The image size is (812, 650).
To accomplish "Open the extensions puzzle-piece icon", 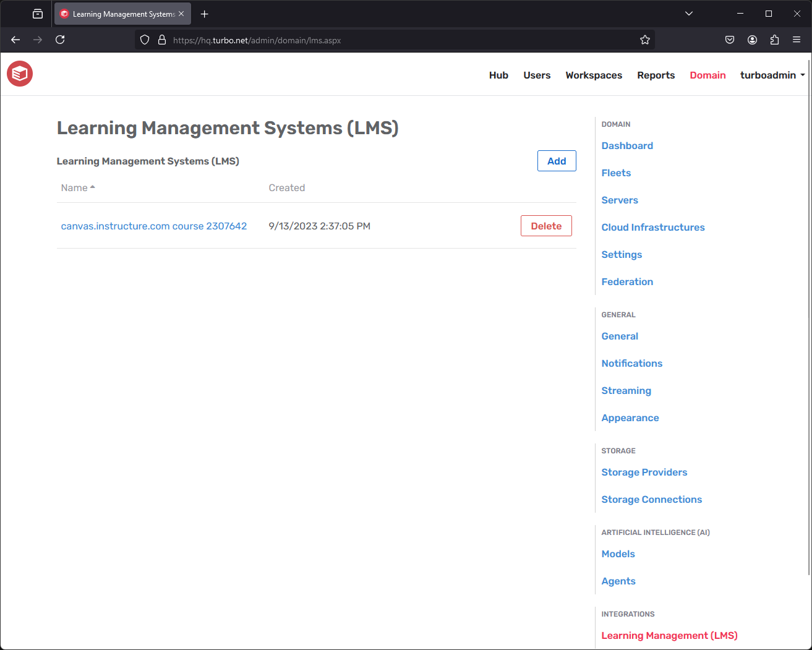I will [774, 40].
